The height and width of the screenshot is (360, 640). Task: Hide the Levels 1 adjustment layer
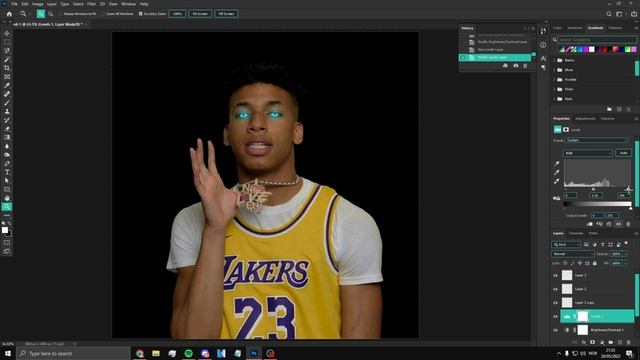pos(556,316)
